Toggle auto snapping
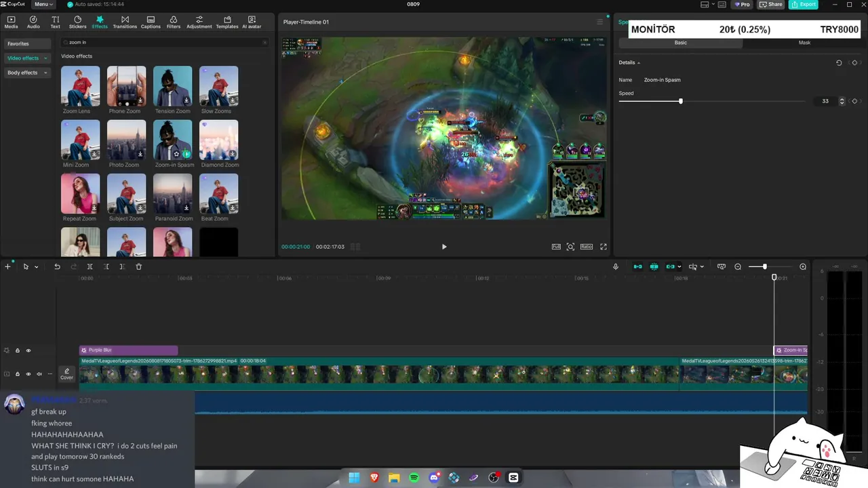Screen dimensions: 868x488 pyautogui.click(x=654, y=266)
